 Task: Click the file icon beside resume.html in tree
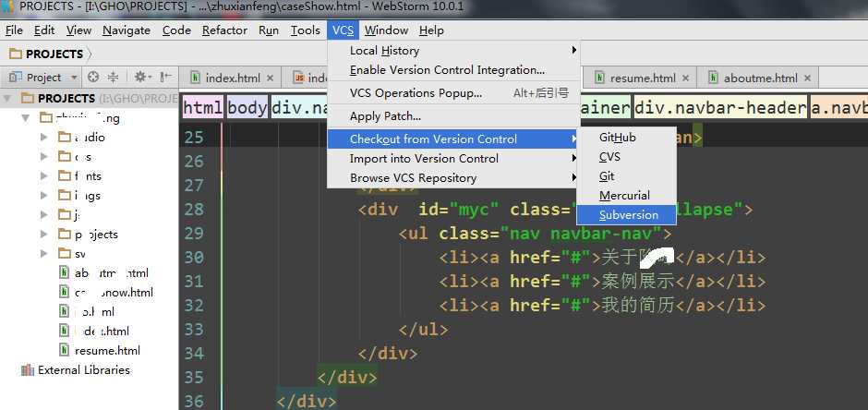pos(66,350)
